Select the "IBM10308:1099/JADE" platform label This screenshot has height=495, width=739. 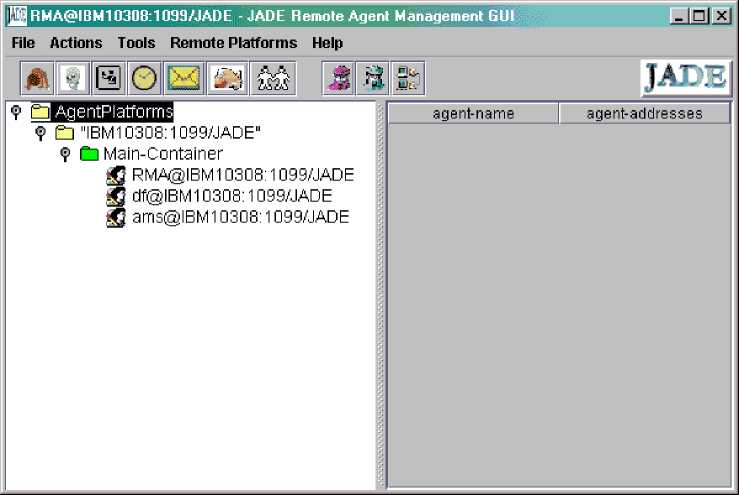[x=170, y=133]
